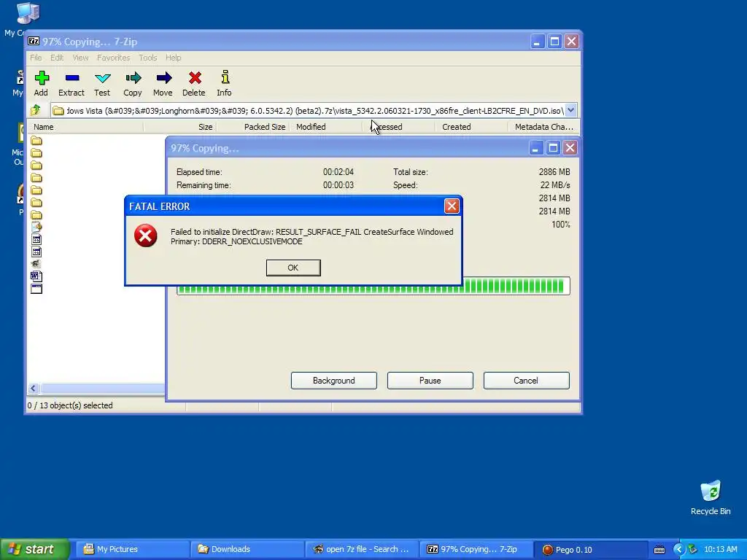747x560 pixels.
Task: Click the Extract toolbar icon
Action: [72, 77]
